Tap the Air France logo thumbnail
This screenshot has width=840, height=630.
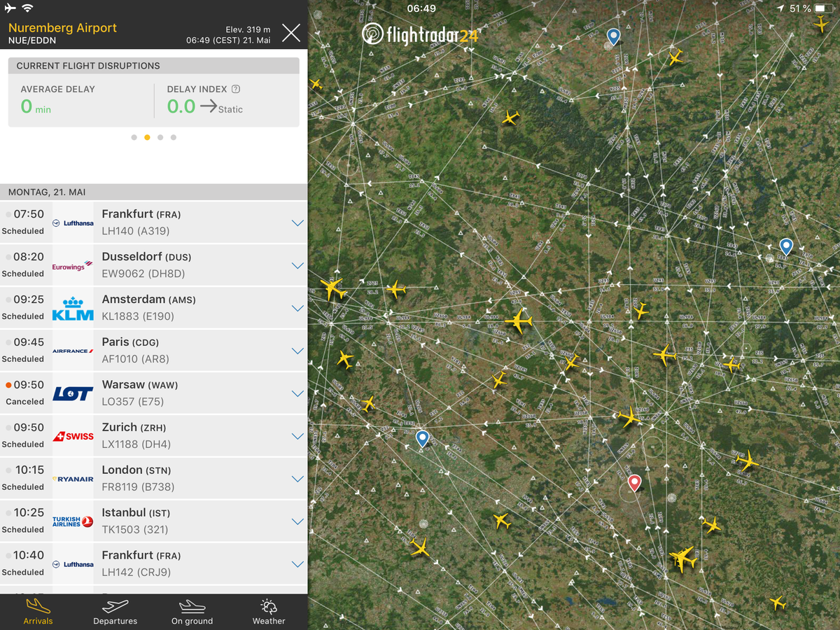(73, 351)
